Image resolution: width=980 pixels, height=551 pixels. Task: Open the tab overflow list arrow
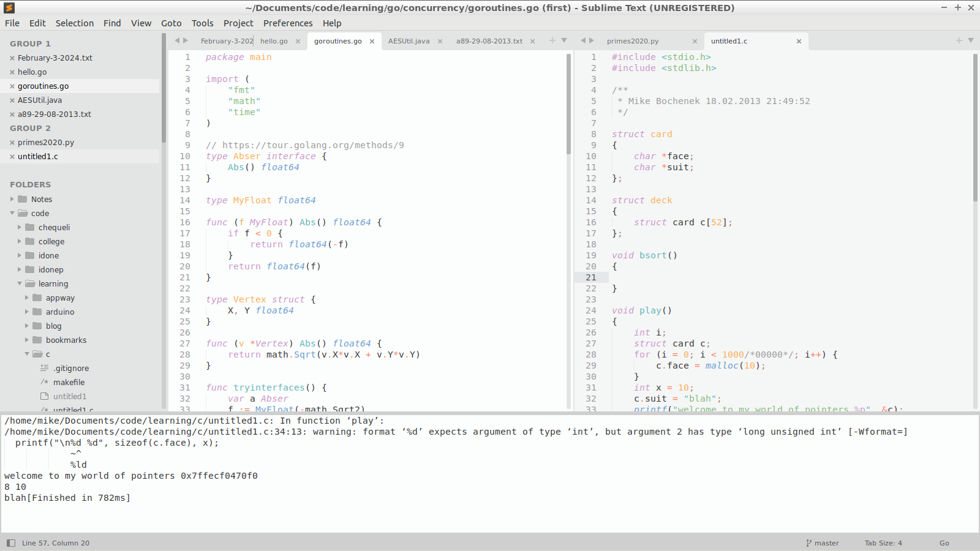564,40
